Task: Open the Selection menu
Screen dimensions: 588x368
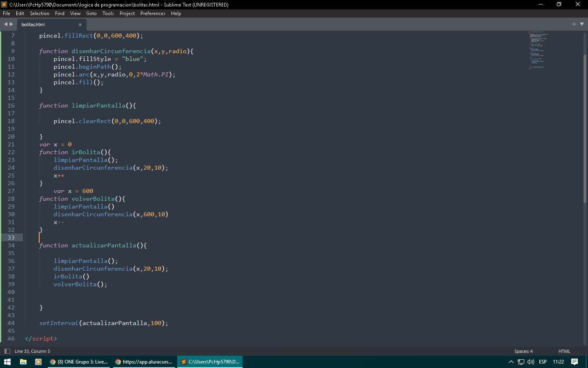Action: tap(40, 13)
